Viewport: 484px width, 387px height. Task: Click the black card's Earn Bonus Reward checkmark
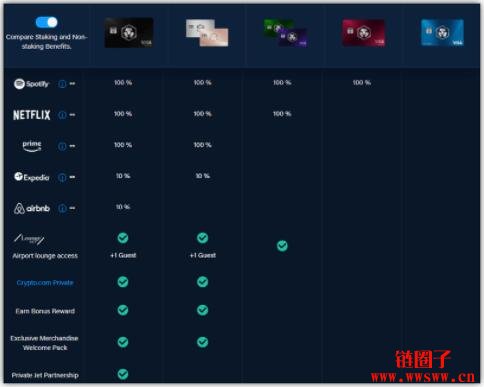123,310
